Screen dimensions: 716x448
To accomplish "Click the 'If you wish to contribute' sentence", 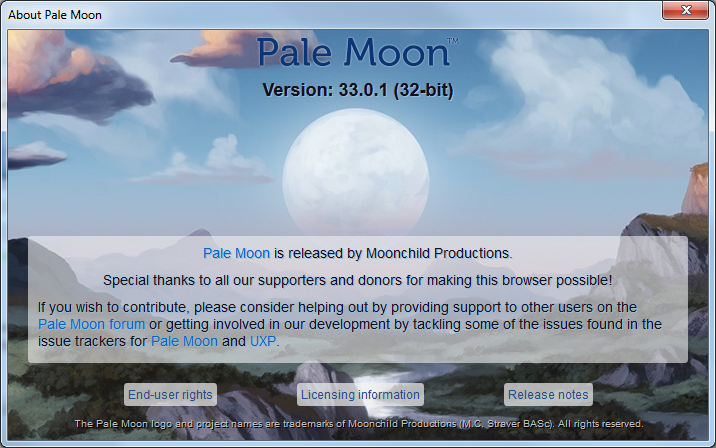I will (350, 324).
